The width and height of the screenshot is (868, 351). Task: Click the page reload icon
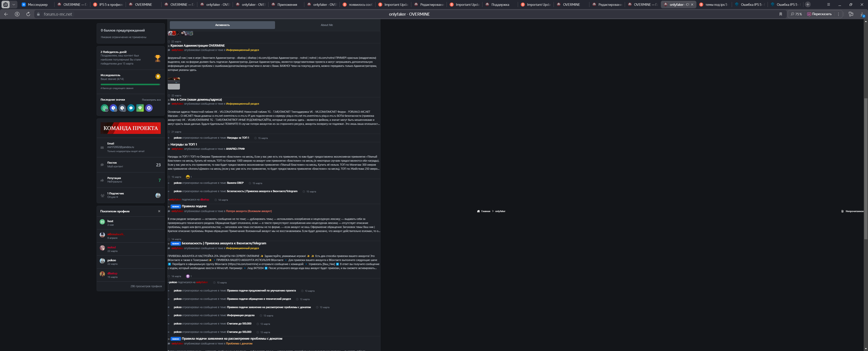[x=28, y=14]
